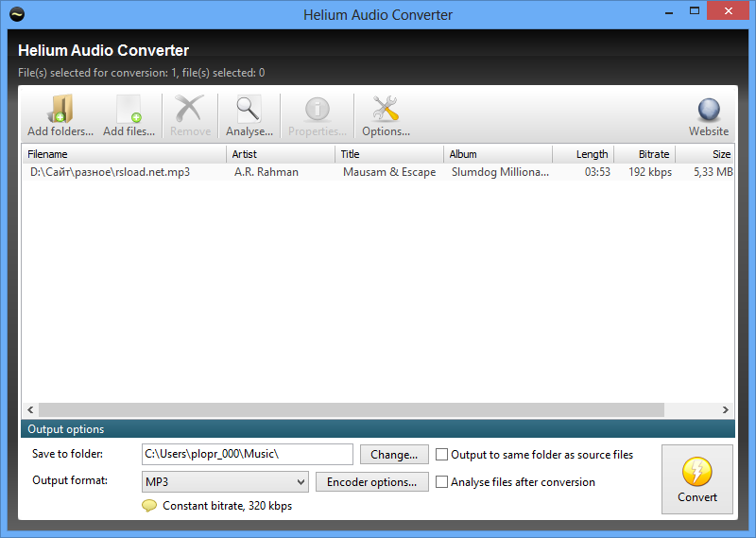Click the title cell Mausam & Escape
The height and width of the screenshot is (538, 756).
click(x=389, y=172)
